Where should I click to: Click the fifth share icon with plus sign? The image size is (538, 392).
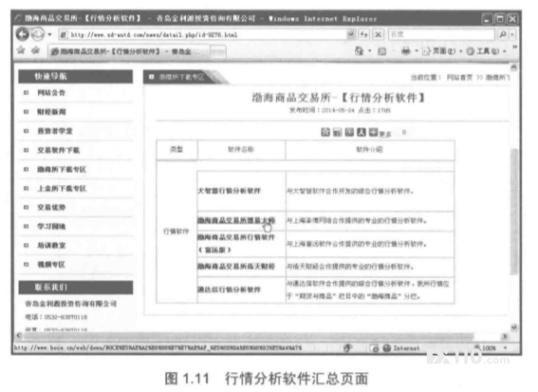(373, 132)
